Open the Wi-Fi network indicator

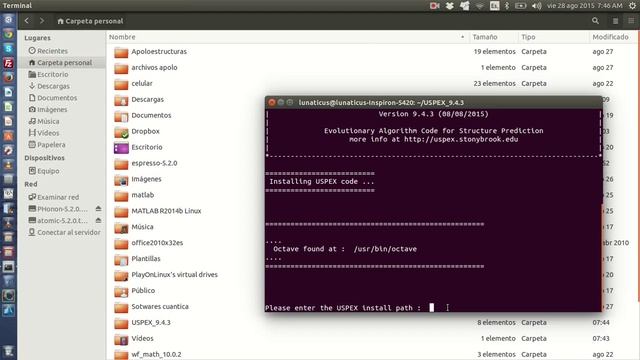(x=479, y=5)
